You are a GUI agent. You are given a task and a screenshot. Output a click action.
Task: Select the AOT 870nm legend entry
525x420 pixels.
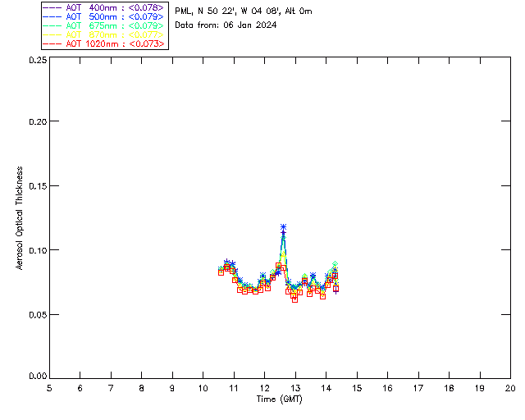tap(104, 34)
